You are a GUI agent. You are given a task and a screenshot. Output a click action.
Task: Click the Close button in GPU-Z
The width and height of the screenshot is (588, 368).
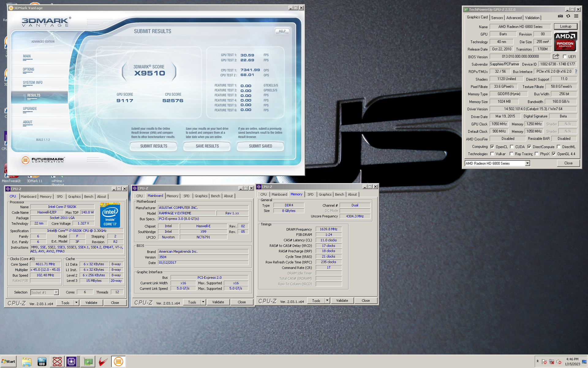(568, 163)
